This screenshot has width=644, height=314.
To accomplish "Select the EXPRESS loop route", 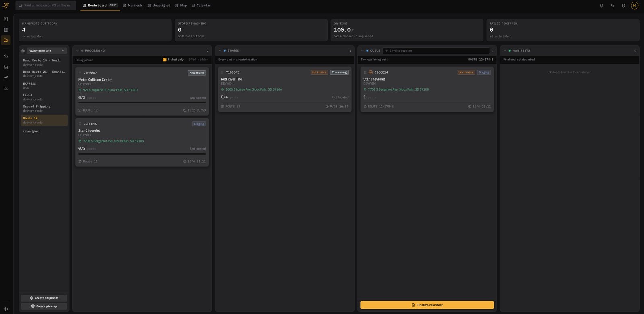I will coord(44,85).
